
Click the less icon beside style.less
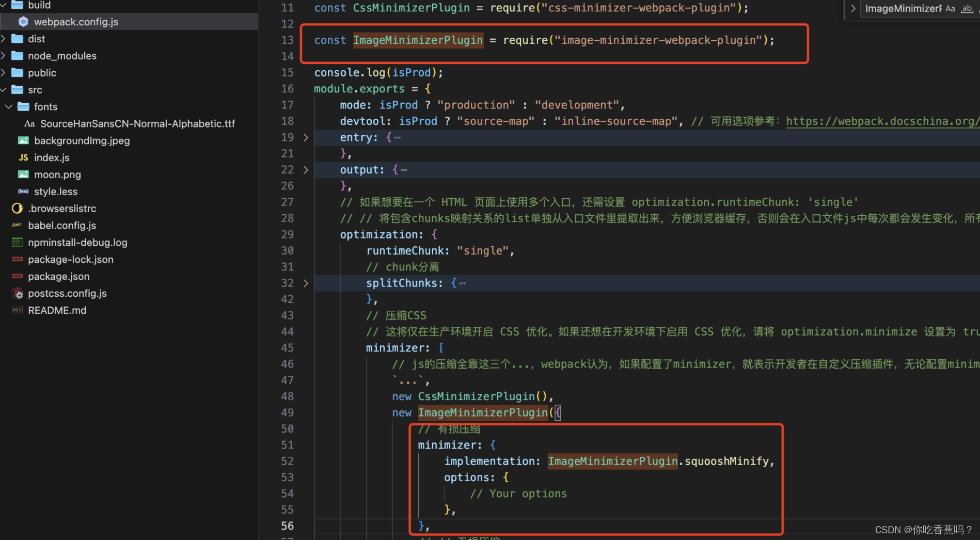[23, 192]
